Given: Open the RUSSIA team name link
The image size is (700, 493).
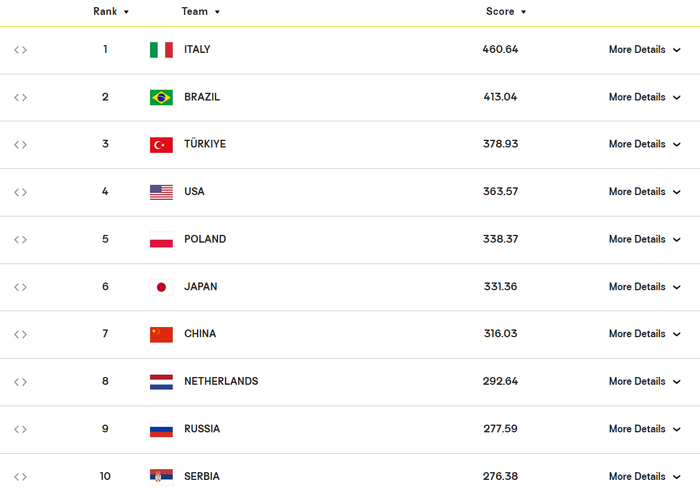Looking at the screenshot, I should [202, 429].
